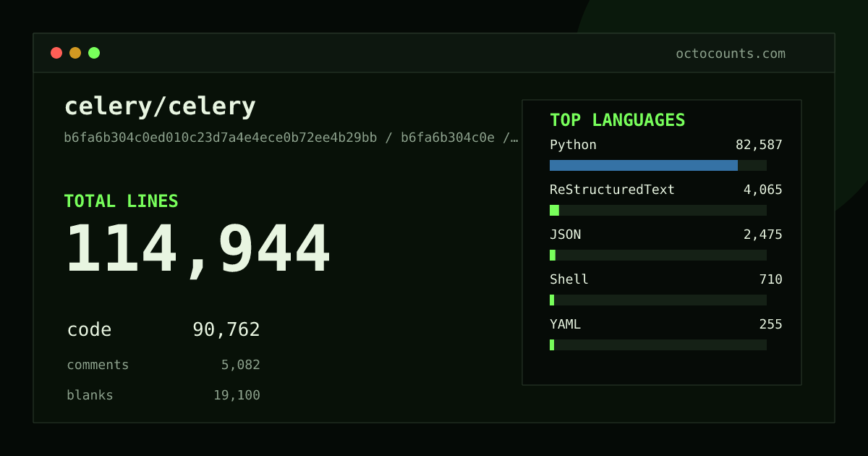The image size is (868, 456).
Task: Click the blue Python progress bar
Action: click(x=644, y=165)
